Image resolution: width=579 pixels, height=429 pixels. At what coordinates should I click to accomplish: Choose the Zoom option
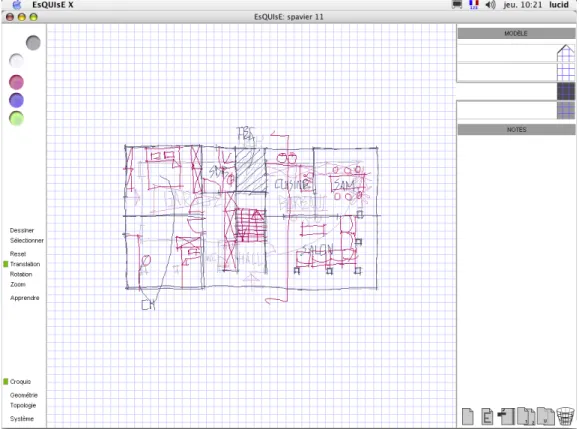pos(18,285)
